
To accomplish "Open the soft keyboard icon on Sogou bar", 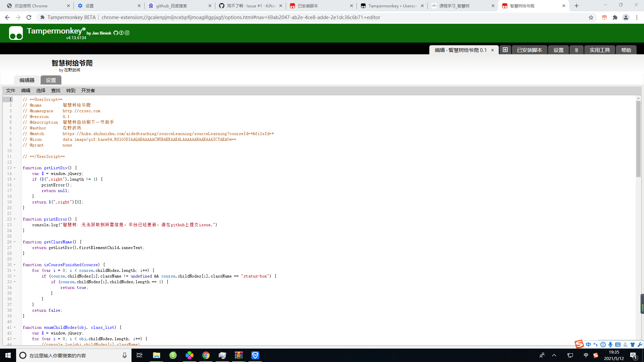I will pyautogui.click(x=618, y=345).
